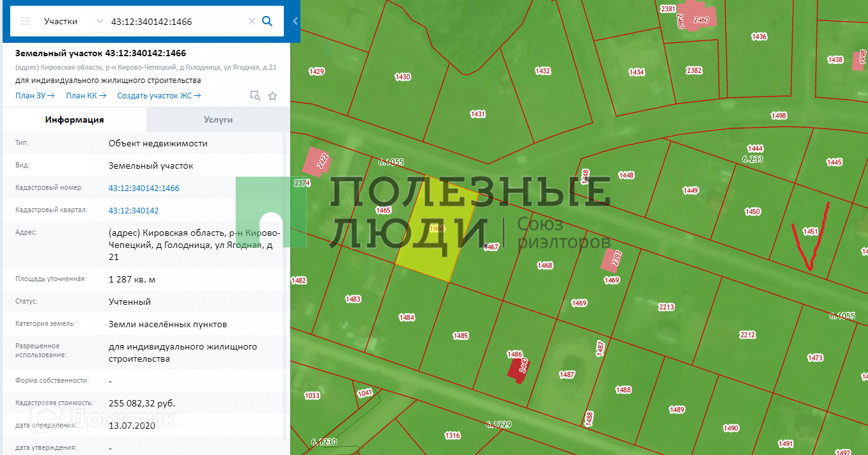Click the cadastral number search field
This screenshot has height=455, width=868.
(176, 21)
